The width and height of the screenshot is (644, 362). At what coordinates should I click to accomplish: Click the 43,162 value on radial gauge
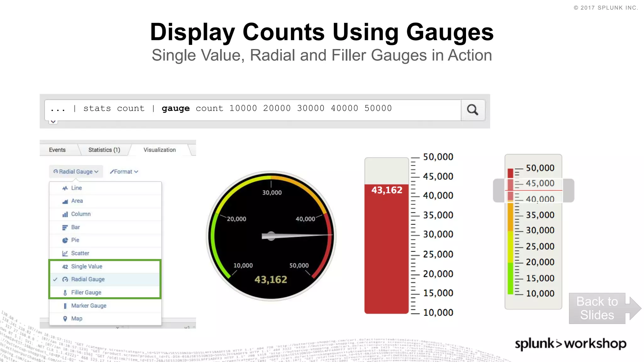click(271, 280)
